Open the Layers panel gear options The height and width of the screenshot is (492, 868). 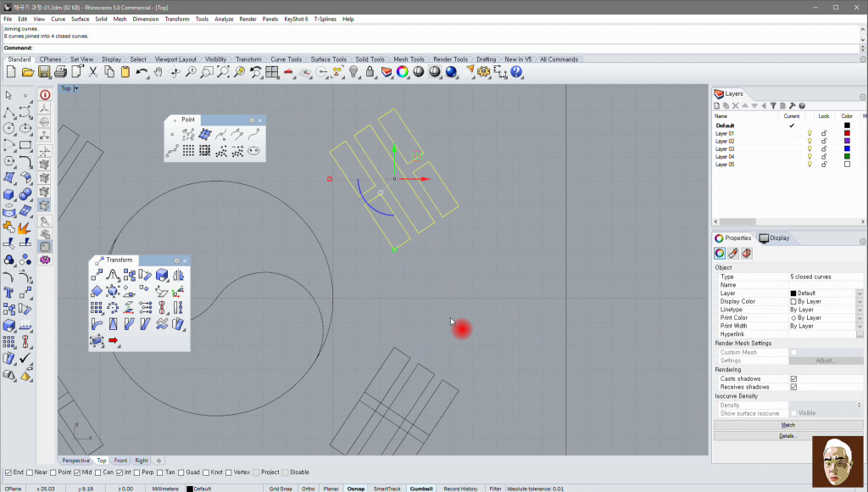862,98
